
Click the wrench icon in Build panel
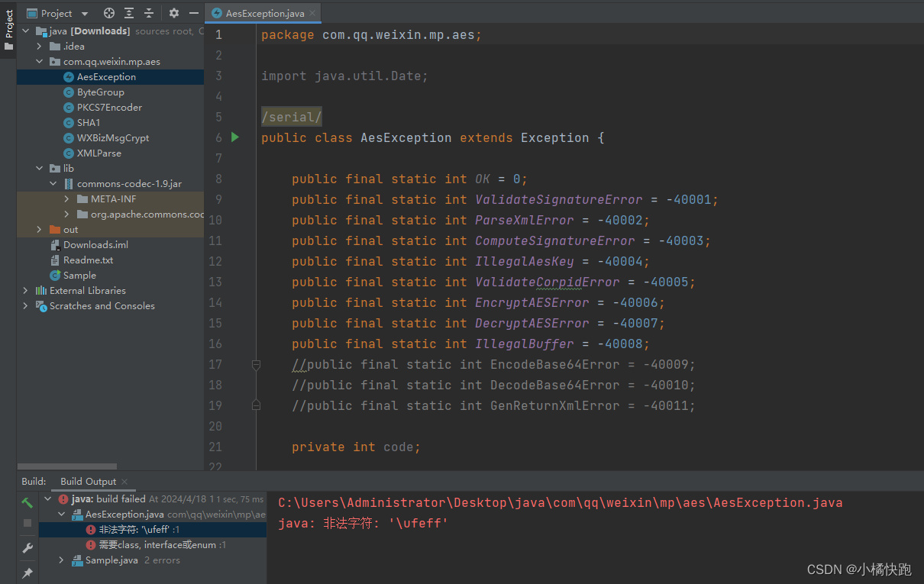[x=27, y=549]
